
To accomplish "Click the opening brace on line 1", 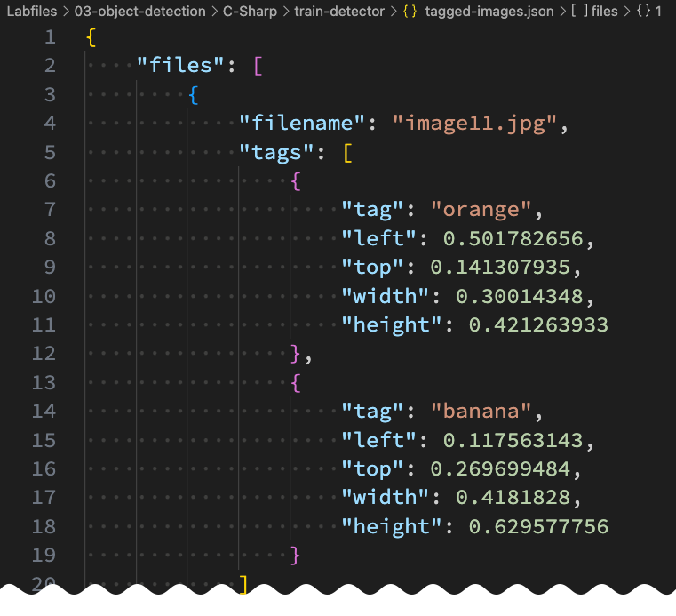I will point(91,37).
